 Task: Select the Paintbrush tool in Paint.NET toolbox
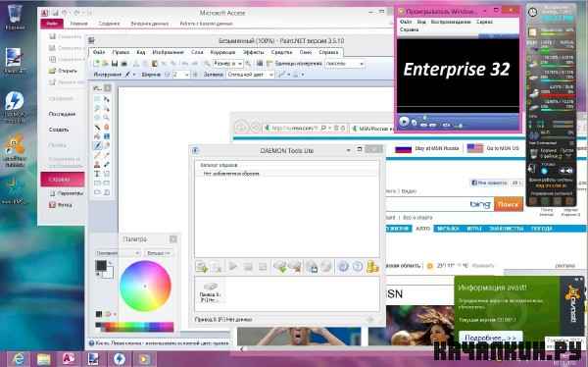click(x=97, y=145)
